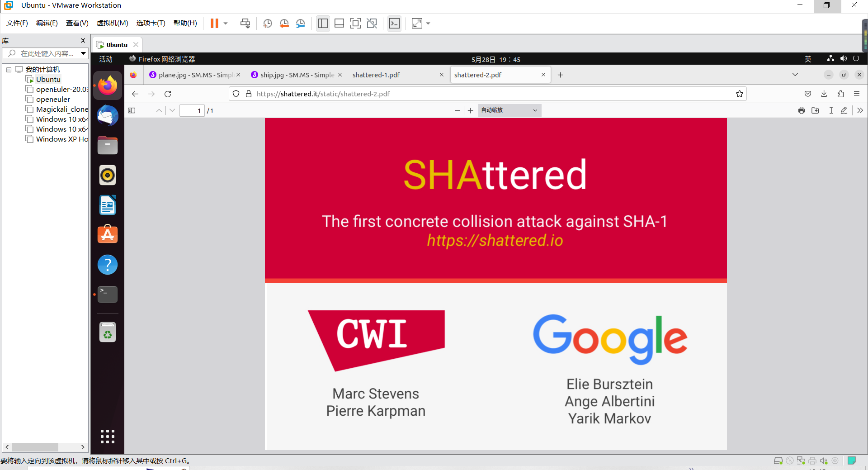Send Ctrl+Alt+Del to the virtual machine
The image size is (868, 470).
(245, 24)
